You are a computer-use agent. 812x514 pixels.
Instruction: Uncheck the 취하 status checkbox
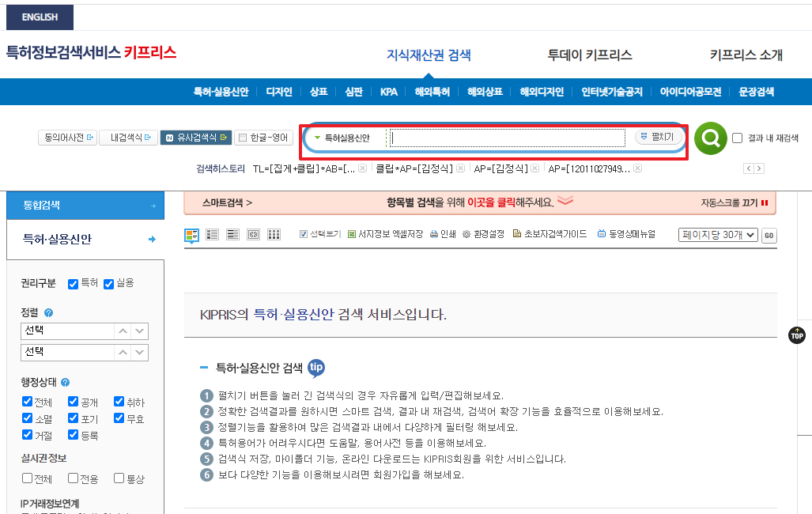click(x=119, y=402)
